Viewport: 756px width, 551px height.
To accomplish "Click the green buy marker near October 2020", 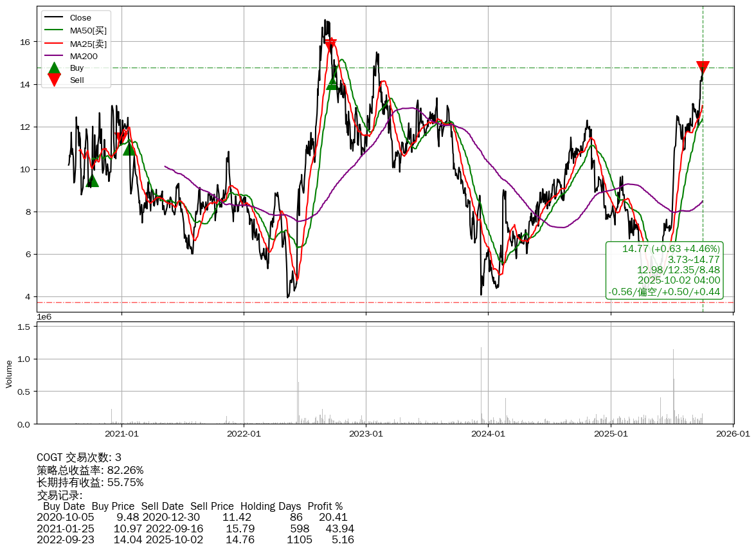I will click(x=92, y=181).
